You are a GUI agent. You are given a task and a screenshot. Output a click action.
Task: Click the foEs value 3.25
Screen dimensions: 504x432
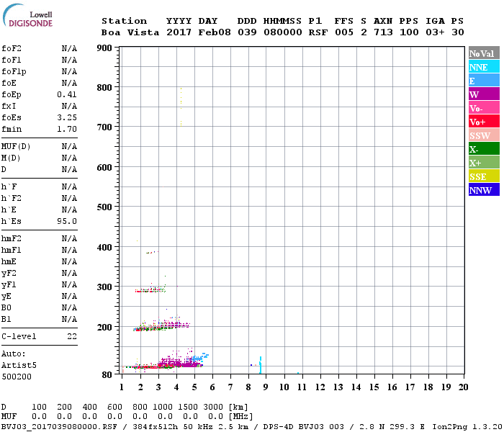[67, 117]
